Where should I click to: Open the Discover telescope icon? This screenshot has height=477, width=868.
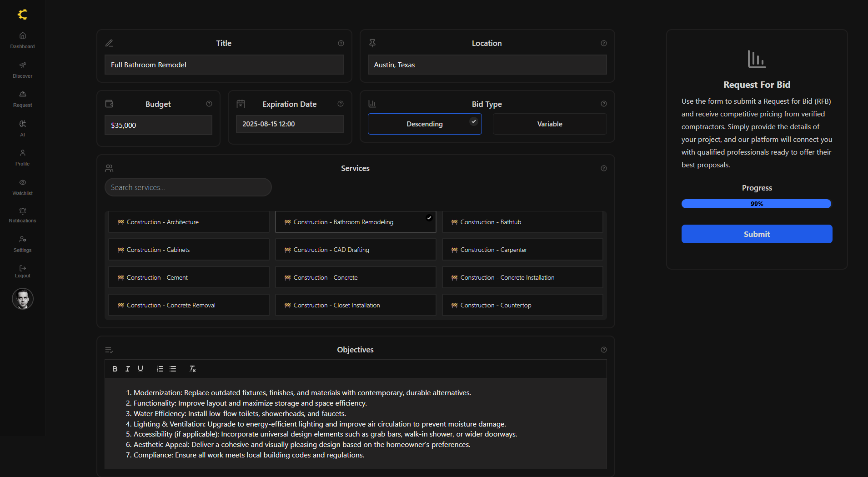pos(23,65)
